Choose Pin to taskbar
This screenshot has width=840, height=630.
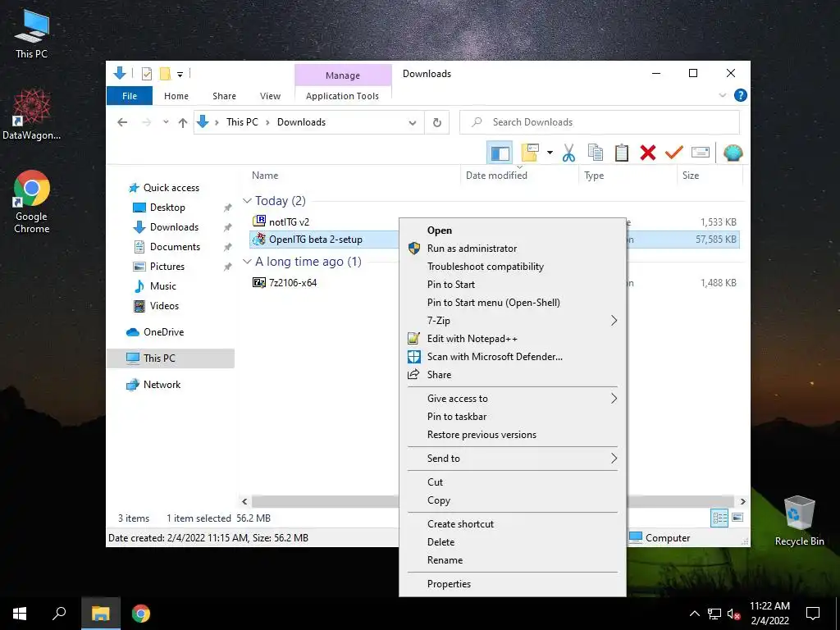point(513,416)
